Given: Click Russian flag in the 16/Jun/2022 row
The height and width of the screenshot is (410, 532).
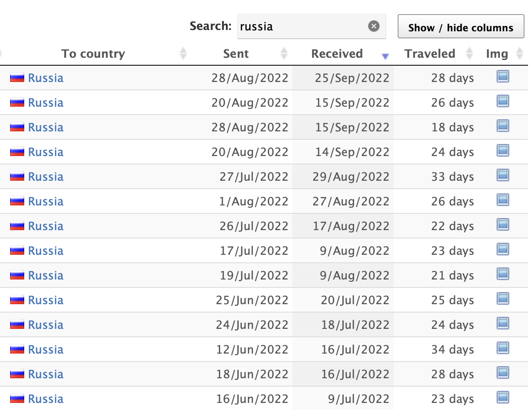Looking at the screenshot, I should 17,399.
